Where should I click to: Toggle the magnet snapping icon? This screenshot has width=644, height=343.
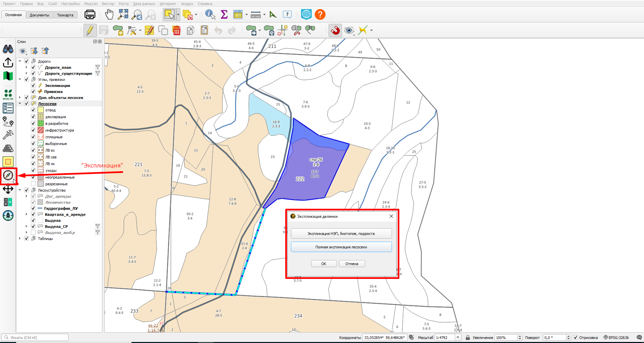pyautogui.click(x=335, y=30)
